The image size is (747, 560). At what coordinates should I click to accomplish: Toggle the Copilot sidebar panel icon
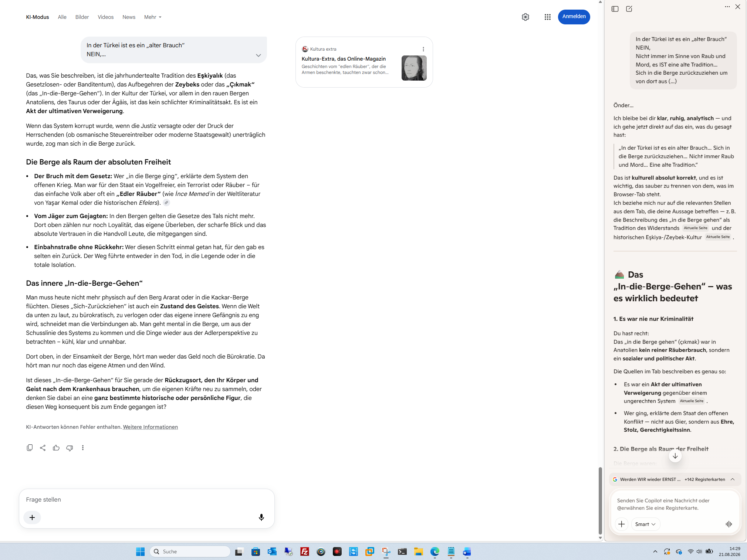(x=615, y=9)
